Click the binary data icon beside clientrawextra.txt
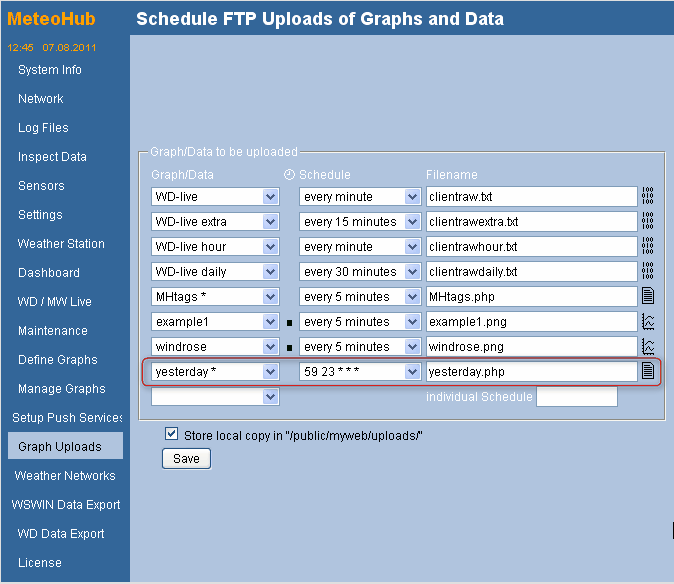This screenshot has height=584, width=674. (647, 222)
